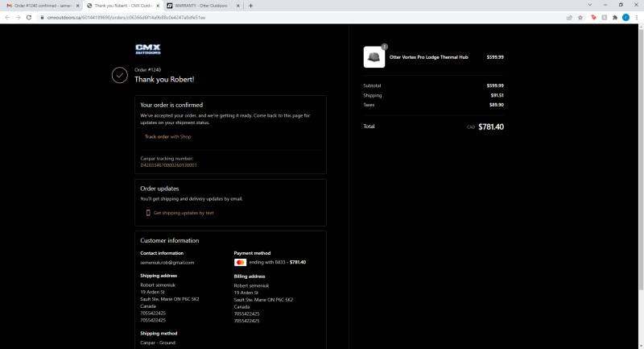Click the Shipping amount $91.51
This screenshot has height=349, width=644.
point(497,95)
